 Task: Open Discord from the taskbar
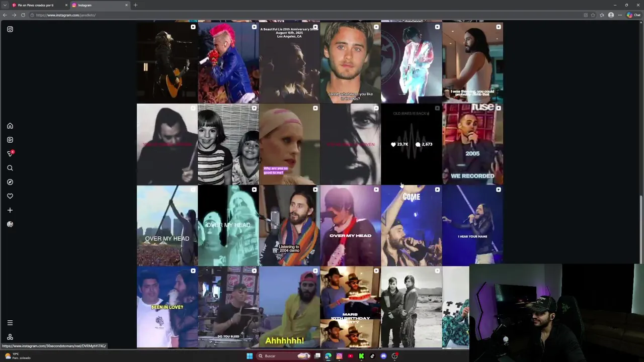click(383, 356)
